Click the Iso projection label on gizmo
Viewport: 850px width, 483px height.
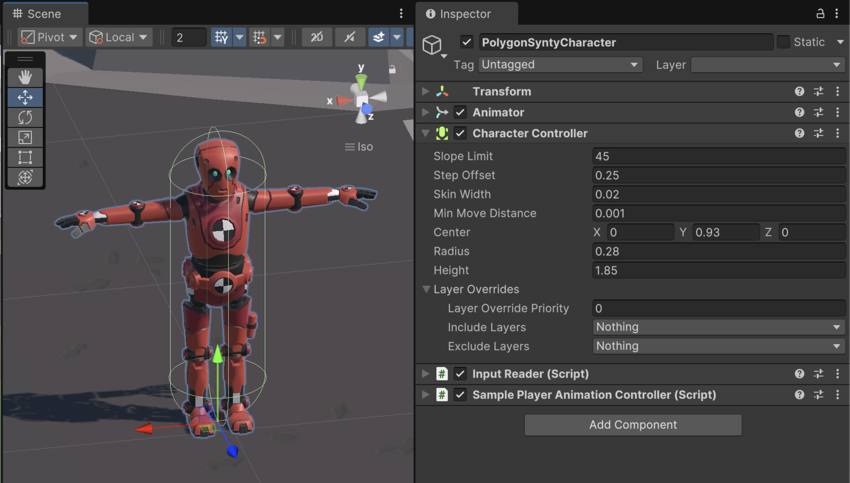point(359,147)
